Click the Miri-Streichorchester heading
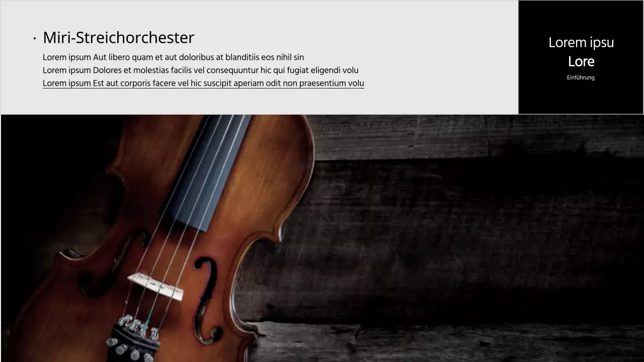Viewport: 644px width, 362px height. (x=118, y=38)
